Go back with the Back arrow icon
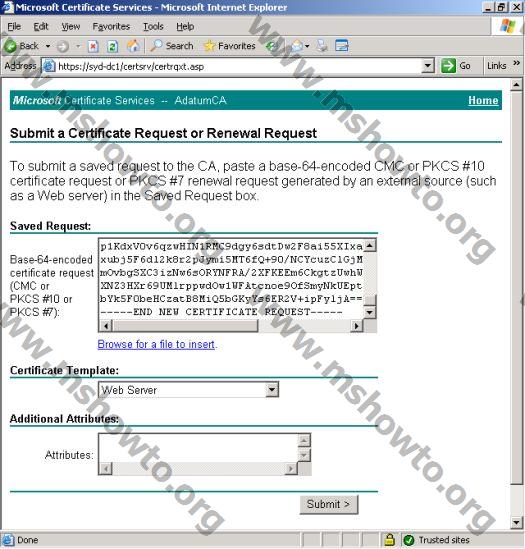This screenshot has height=549, width=525. pyautogui.click(x=11, y=46)
